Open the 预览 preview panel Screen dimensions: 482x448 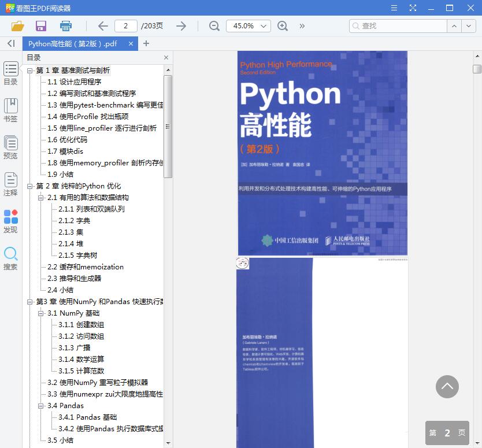coord(10,146)
